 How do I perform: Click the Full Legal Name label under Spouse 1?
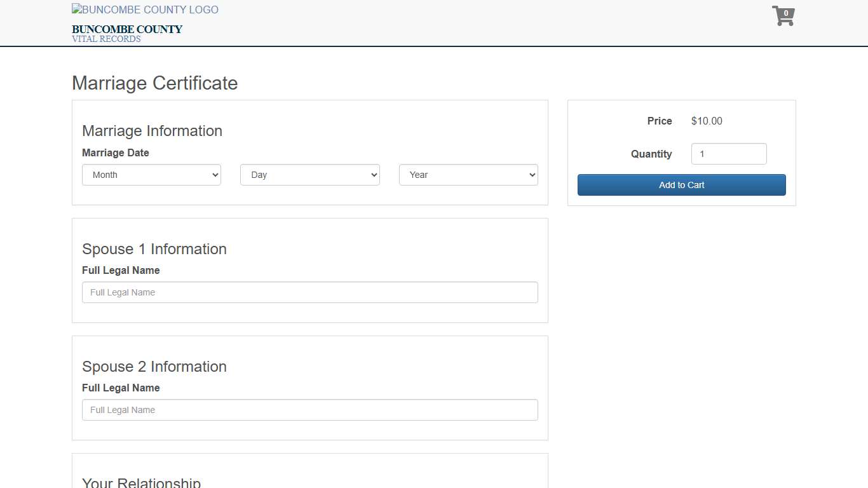[x=121, y=270]
